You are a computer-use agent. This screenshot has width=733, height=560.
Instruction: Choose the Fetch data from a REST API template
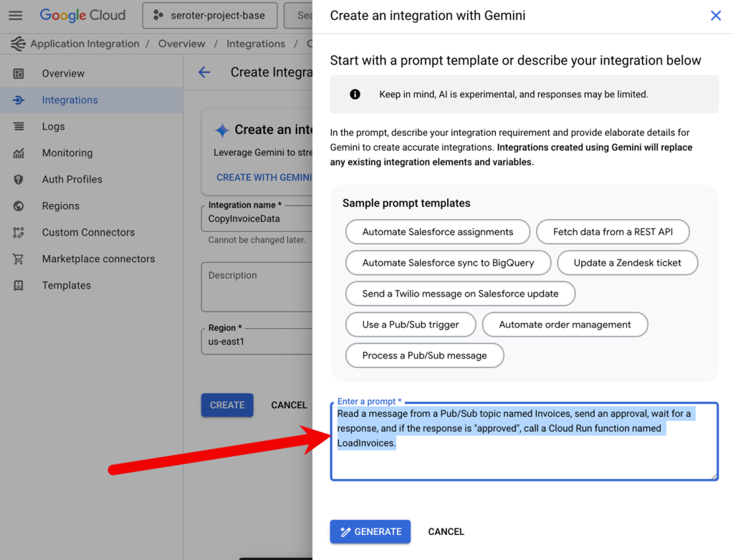613,232
